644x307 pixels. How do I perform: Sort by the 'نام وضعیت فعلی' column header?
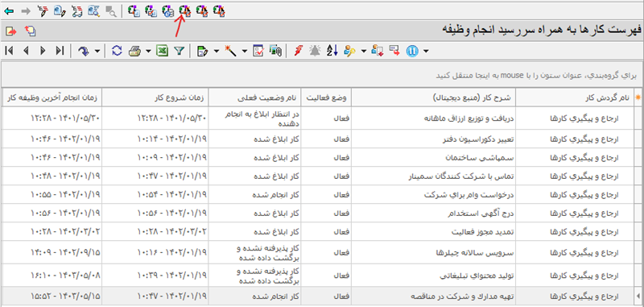(x=254, y=98)
